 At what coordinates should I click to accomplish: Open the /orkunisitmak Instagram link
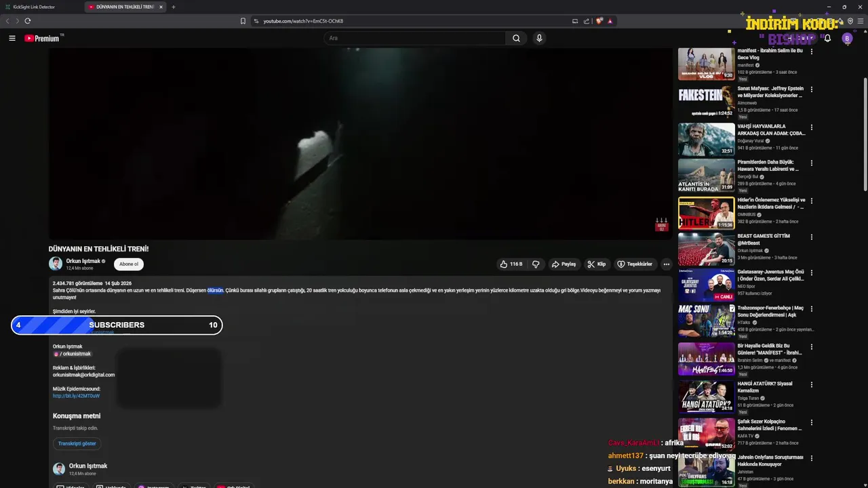point(72,354)
